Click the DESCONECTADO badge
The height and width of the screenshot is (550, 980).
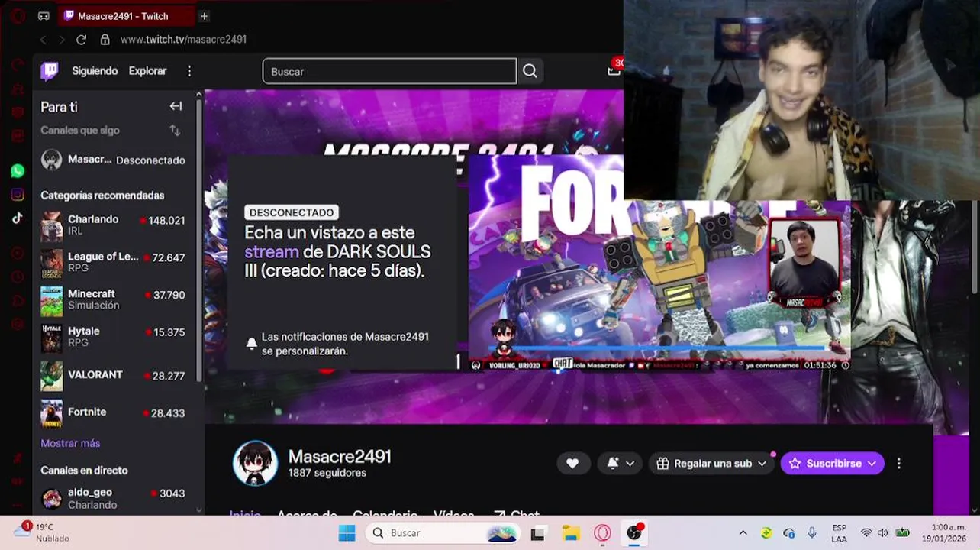pyautogui.click(x=292, y=212)
